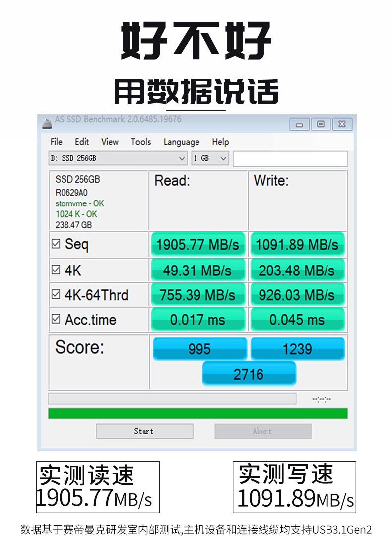
Task: Minimize the AS SSD Benchmark window
Action: [300, 124]
